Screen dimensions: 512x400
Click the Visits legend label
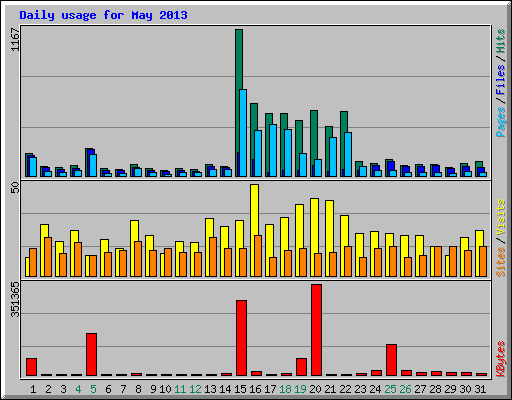(x=500, y=217)
